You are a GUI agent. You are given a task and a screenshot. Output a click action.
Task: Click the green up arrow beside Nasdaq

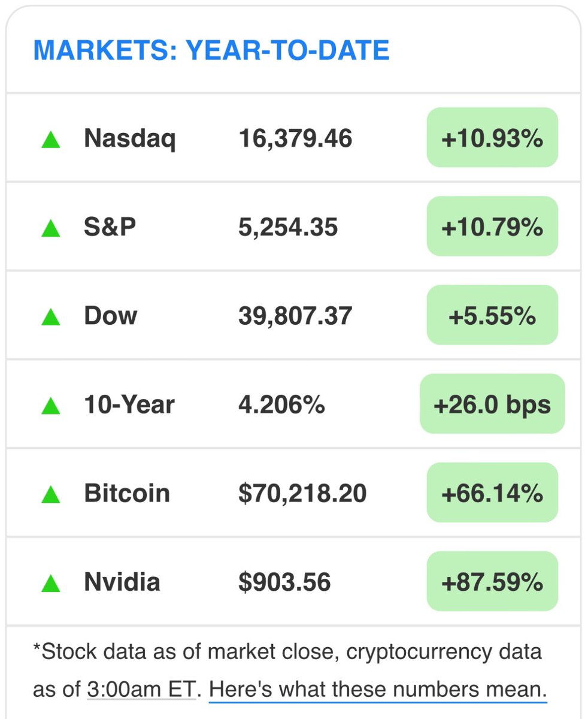point(50,140)
